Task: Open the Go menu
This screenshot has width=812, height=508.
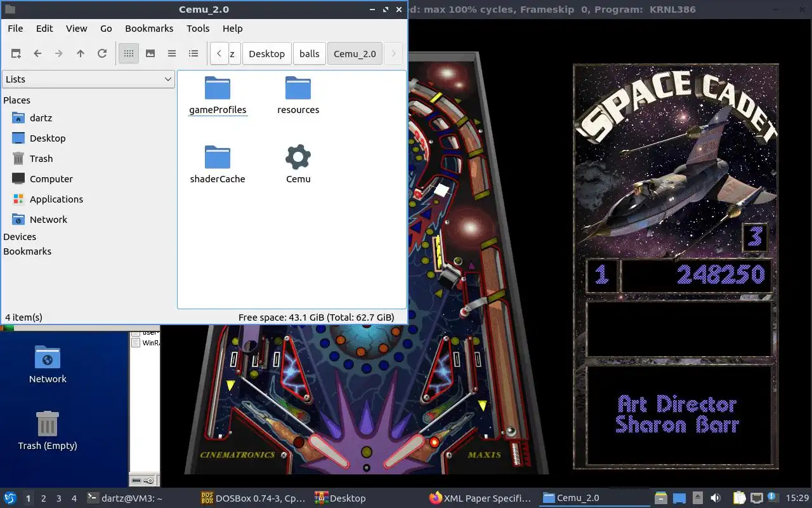Action: click(x=106, y=29)
